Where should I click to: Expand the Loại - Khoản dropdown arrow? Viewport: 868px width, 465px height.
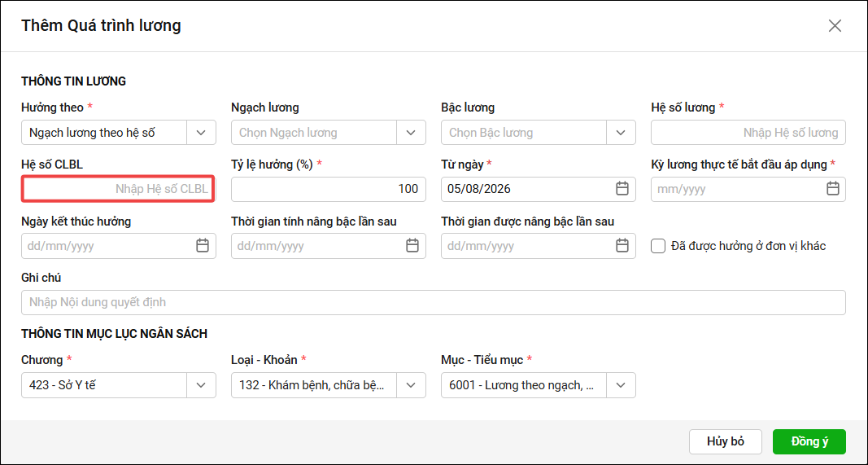(412, 385)
